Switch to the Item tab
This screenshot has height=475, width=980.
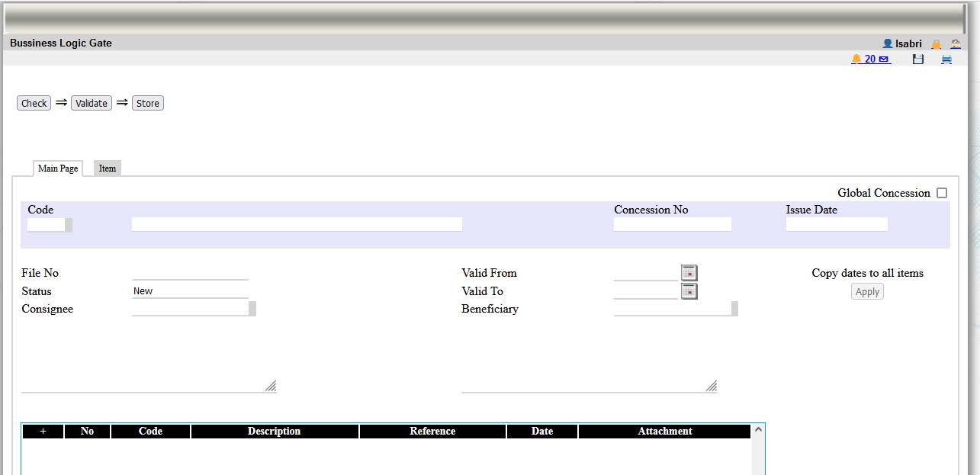coord(108,168)
